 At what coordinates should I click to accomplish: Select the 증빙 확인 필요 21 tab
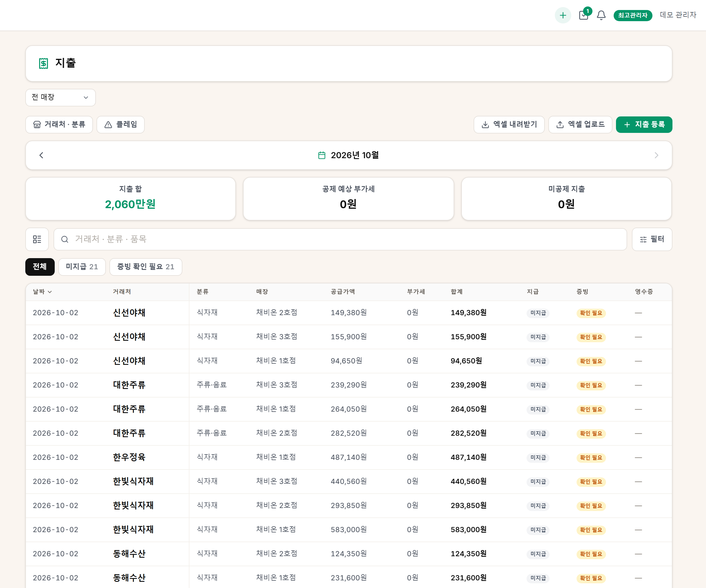point(146,267)
